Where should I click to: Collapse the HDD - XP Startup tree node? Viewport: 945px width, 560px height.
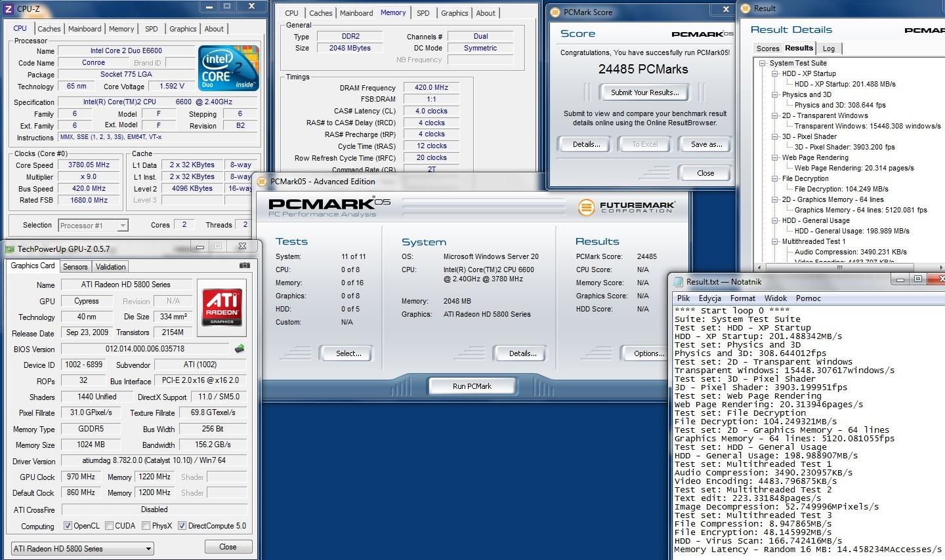pyautogui.click(x=775, y=74)
